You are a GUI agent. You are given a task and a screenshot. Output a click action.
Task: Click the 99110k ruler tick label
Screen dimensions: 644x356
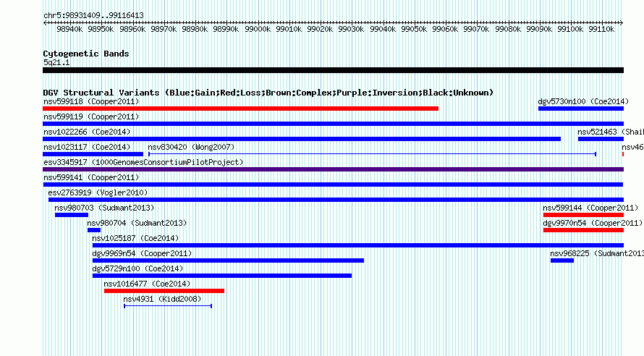tap(601, 29)
